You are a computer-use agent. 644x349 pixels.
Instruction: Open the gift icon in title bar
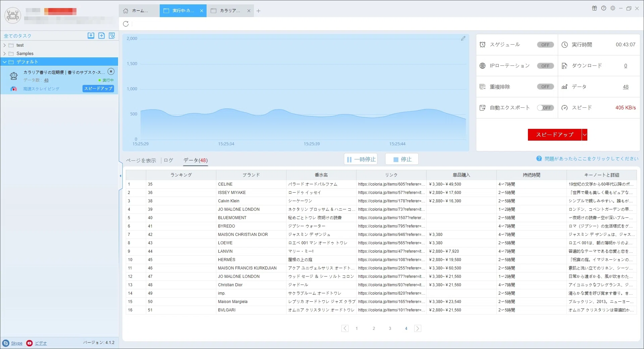594,8
